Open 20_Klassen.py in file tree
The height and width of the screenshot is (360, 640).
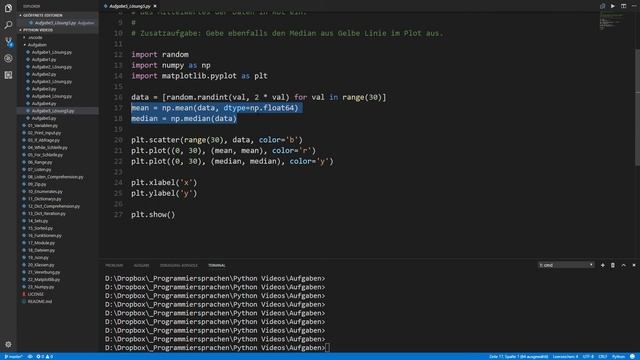tap(41, 265)
